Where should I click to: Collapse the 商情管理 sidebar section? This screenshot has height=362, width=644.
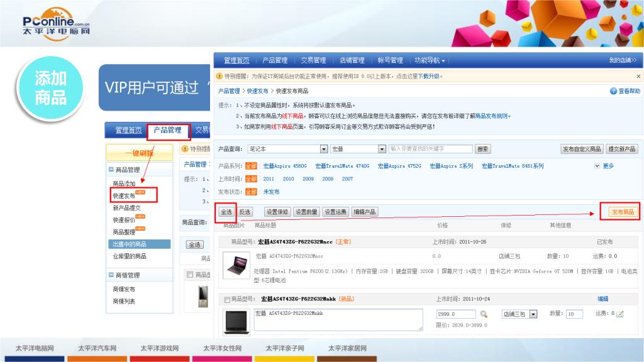pyautogui.click(x=111, y=275)
